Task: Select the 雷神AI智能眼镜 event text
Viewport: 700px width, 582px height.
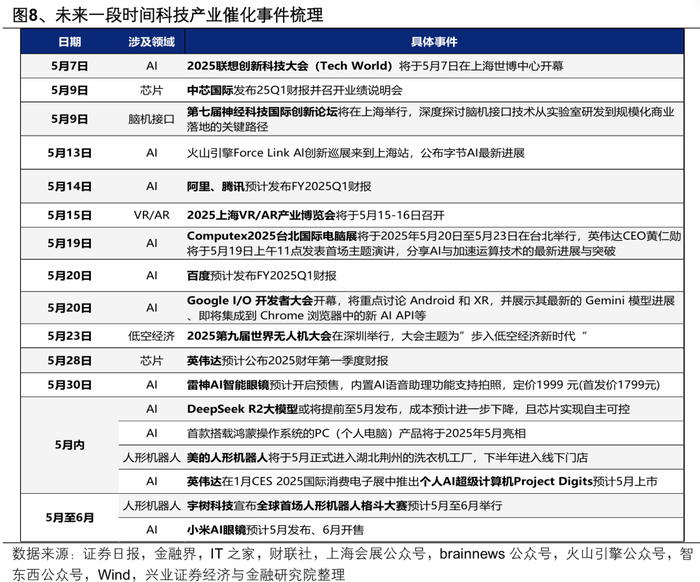Action: click(228, 385)
